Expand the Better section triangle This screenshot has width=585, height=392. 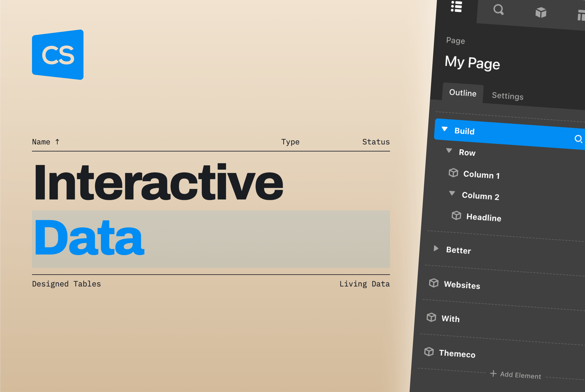coord(436,248)
